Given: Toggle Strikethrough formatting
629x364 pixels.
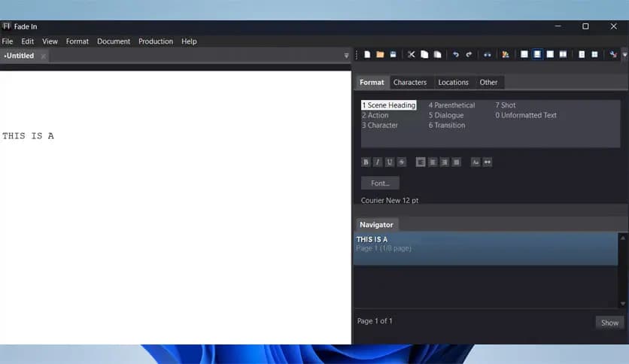Looking at the screenshot, I should (402, 162).
